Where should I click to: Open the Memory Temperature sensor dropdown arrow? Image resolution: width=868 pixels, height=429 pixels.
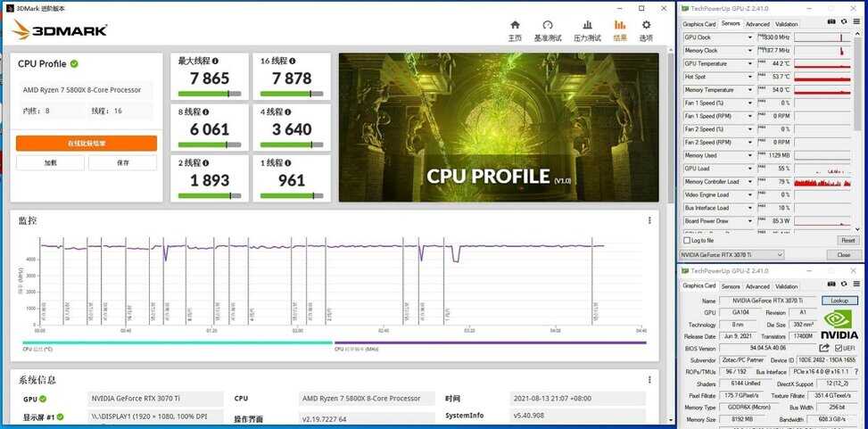click(750, 90)
